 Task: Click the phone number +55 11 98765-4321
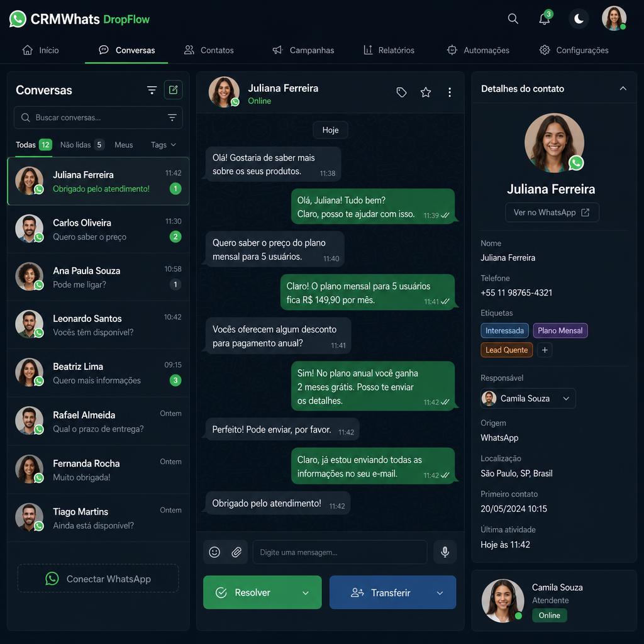516,292
